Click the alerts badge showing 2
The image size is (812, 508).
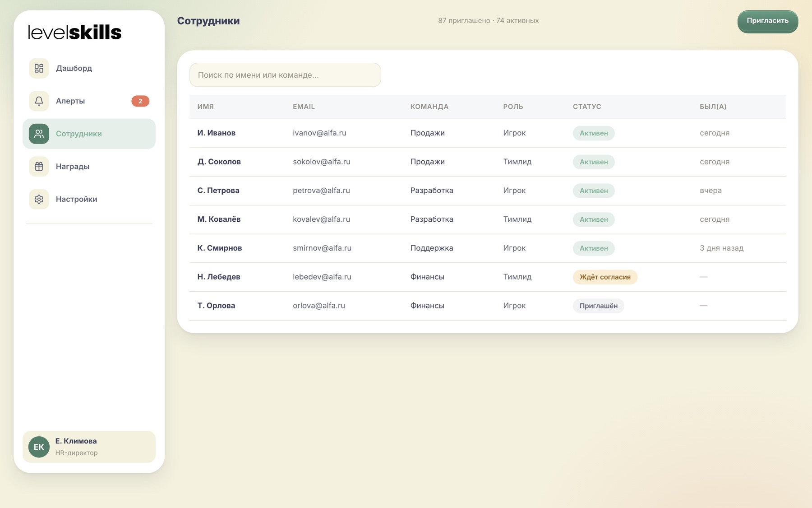[x=140, y=101]
